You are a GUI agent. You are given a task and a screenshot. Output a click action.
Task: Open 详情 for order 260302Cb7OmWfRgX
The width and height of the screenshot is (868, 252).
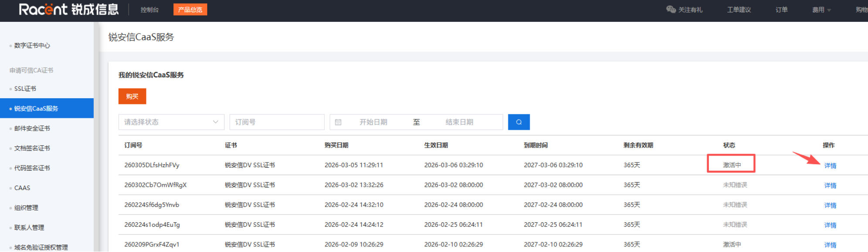[830, 185]
